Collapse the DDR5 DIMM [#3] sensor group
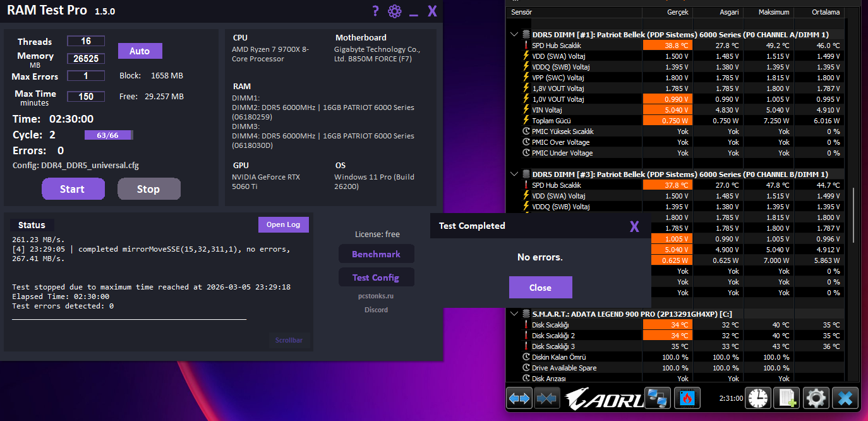Screen dimensions: 868x421 point(514,174)
